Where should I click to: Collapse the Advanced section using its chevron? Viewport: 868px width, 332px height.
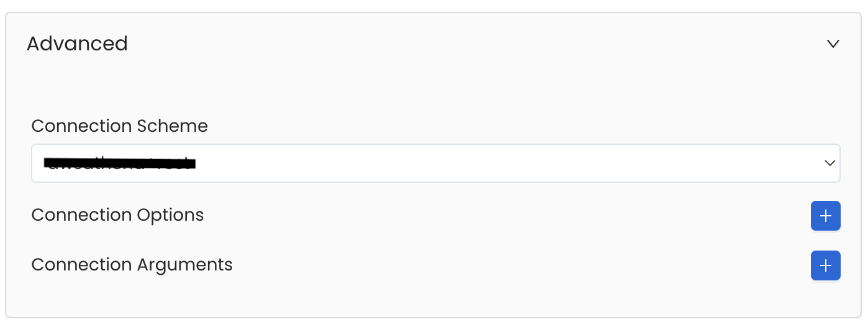pos(833,44)
